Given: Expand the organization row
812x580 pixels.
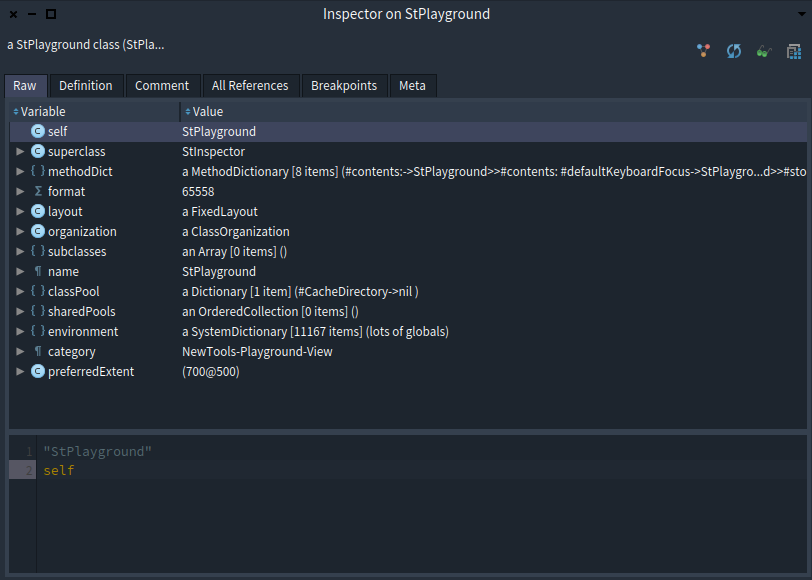Looking at the screenshot, I should coord(20,231).
